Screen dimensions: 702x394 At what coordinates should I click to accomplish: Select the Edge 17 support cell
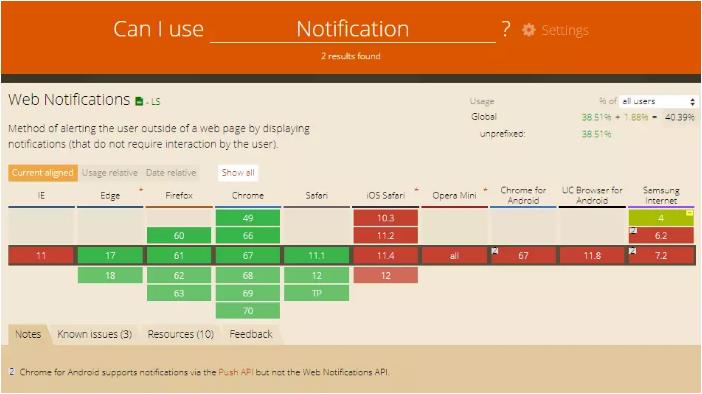tap(110, 256)
